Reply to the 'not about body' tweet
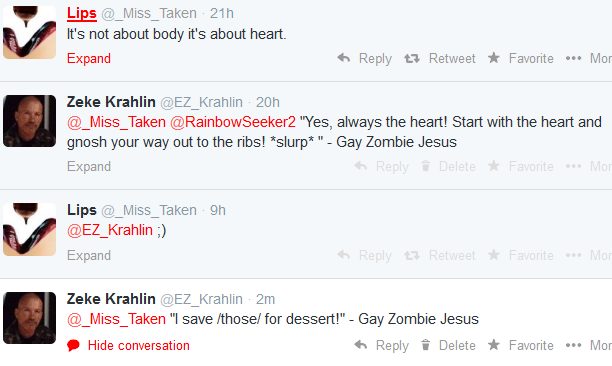612x366 pixels. pyautogui.click(x=365, y=59)
